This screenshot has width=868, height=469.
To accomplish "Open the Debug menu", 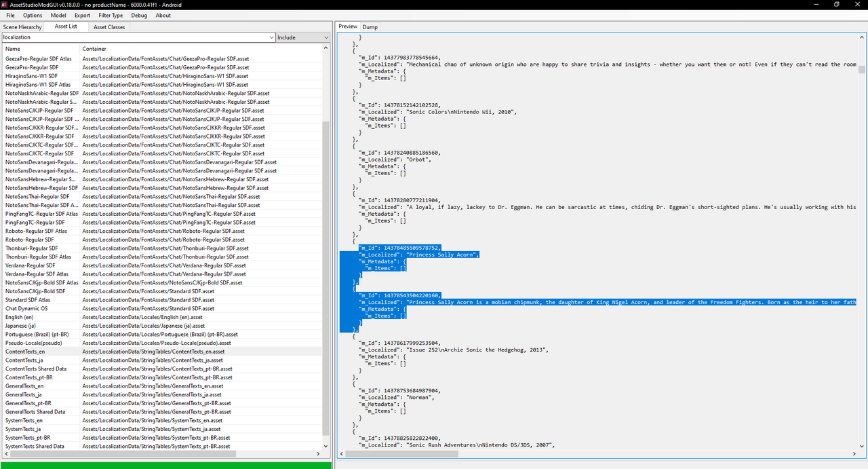I will point(139,15).
